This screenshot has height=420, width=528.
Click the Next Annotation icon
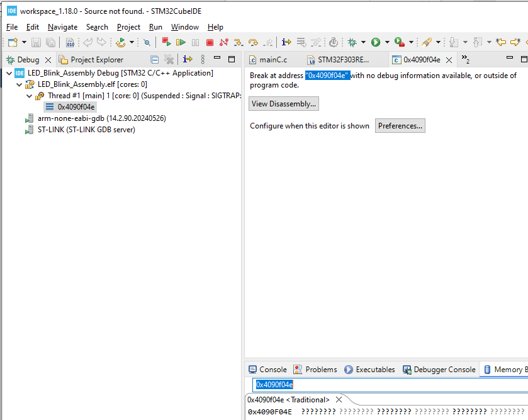[454, 42]
